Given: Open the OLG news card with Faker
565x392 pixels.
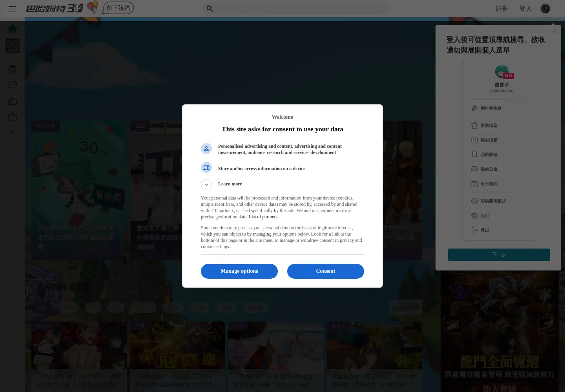Looking at the screenshot, I should [x=276, y=357].
